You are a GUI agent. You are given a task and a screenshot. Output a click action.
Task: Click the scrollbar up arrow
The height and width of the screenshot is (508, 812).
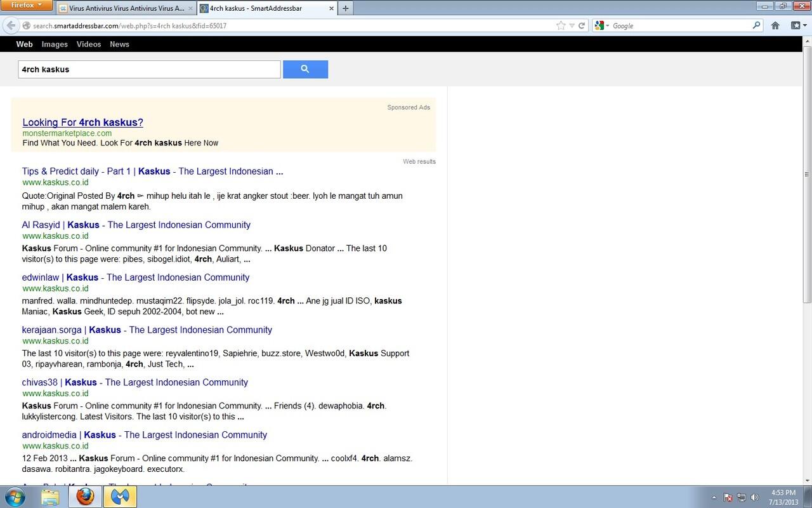(807, 41)
